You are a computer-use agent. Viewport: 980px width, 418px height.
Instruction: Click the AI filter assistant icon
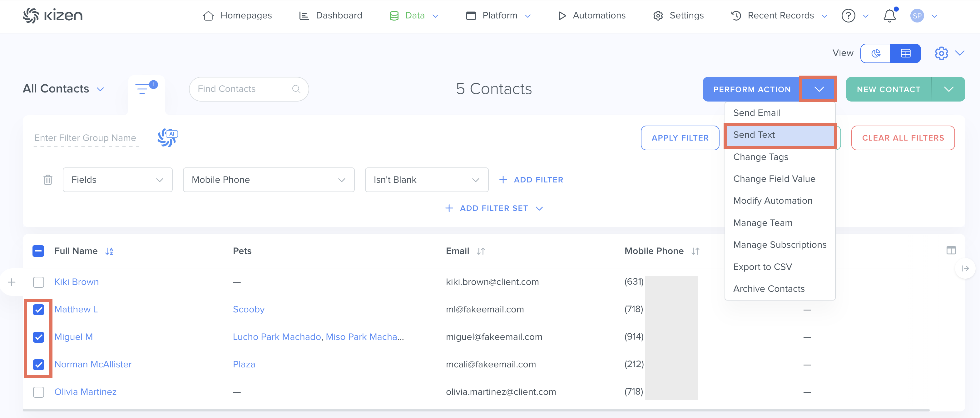pyautogui.click(x=167, y=137)
